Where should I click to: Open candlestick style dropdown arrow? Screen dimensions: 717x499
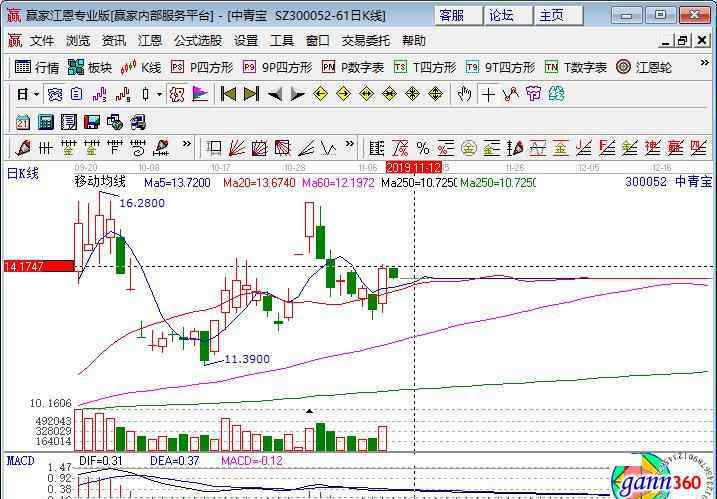[159, 95]
